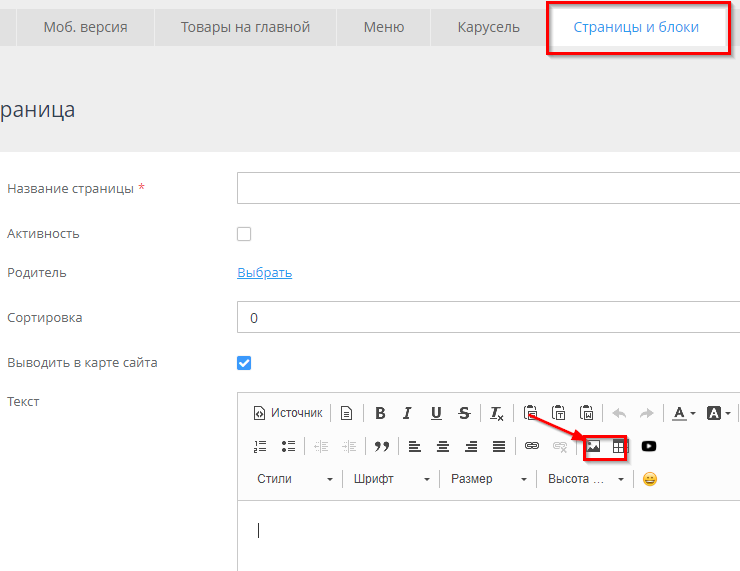Open the emoji smiley picker
The width and height of the screenshot is (740, 571).
tap(650, 479)
